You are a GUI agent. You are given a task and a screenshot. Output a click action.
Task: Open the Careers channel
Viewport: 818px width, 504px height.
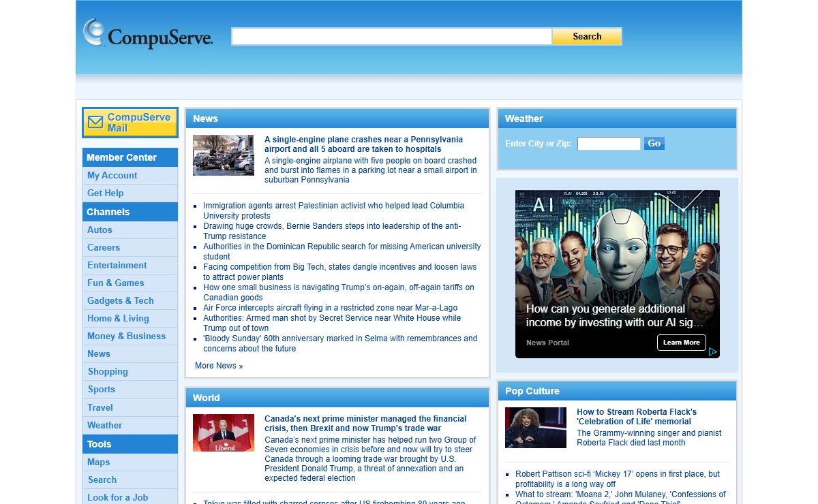104,247
